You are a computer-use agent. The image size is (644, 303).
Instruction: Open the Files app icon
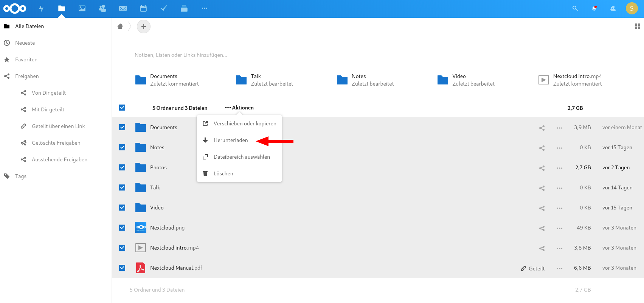point(62,8)
